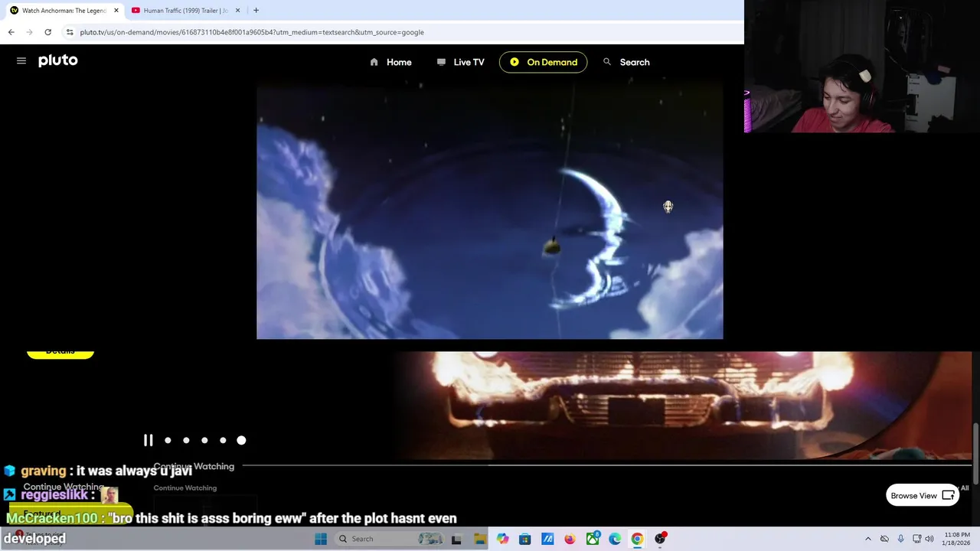Select the On Demand nav button
Screen dimensions: 980x551
pos(543,62)
